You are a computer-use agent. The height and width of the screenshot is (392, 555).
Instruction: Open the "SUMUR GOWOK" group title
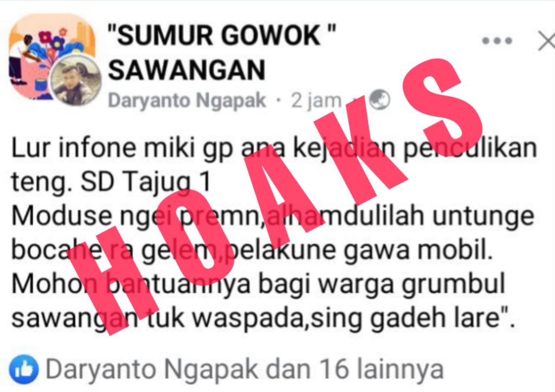point(222,36)
